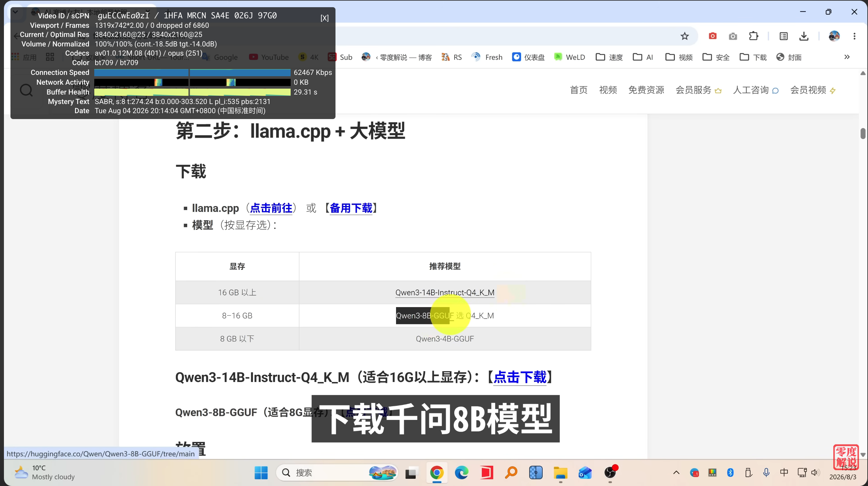The height and width of the screenshot is (486, 868).
Task: Open the blue checkered taskbar app
Action: point(536,473)
